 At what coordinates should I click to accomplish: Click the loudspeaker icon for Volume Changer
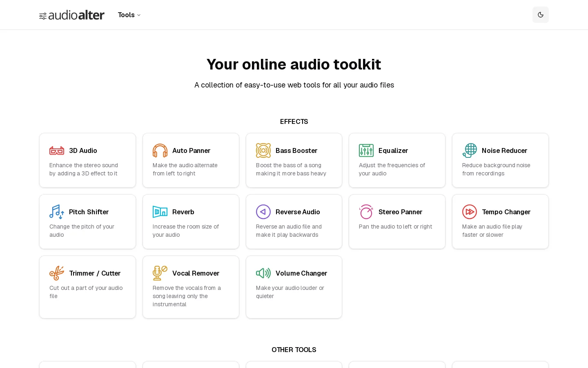coord(263,273)
